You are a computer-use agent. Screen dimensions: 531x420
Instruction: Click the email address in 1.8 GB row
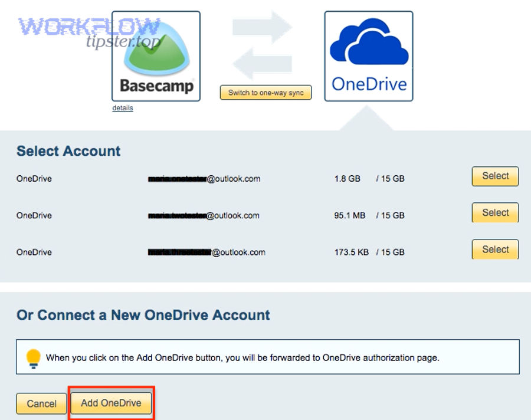[x=204, y=179]
